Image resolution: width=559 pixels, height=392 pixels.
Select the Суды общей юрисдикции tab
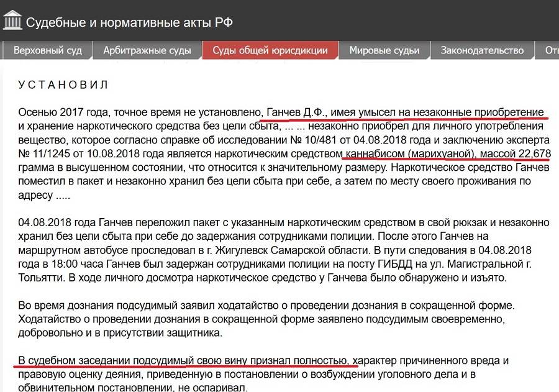270,50
